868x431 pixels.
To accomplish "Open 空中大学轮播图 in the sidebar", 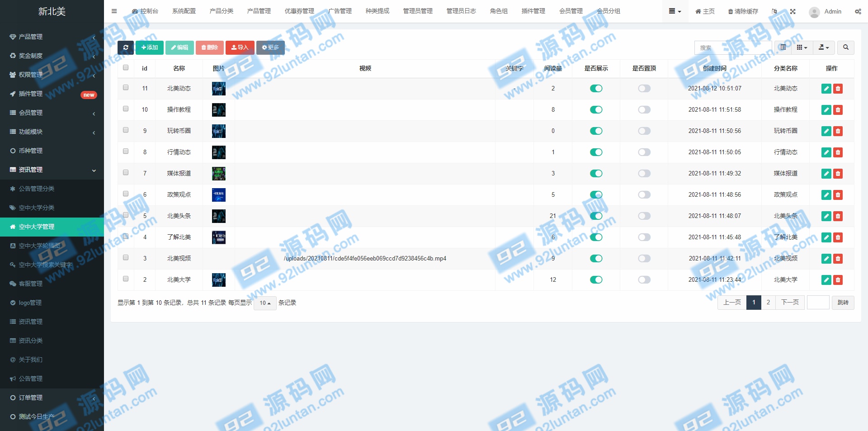I will (x=52, y=246).
